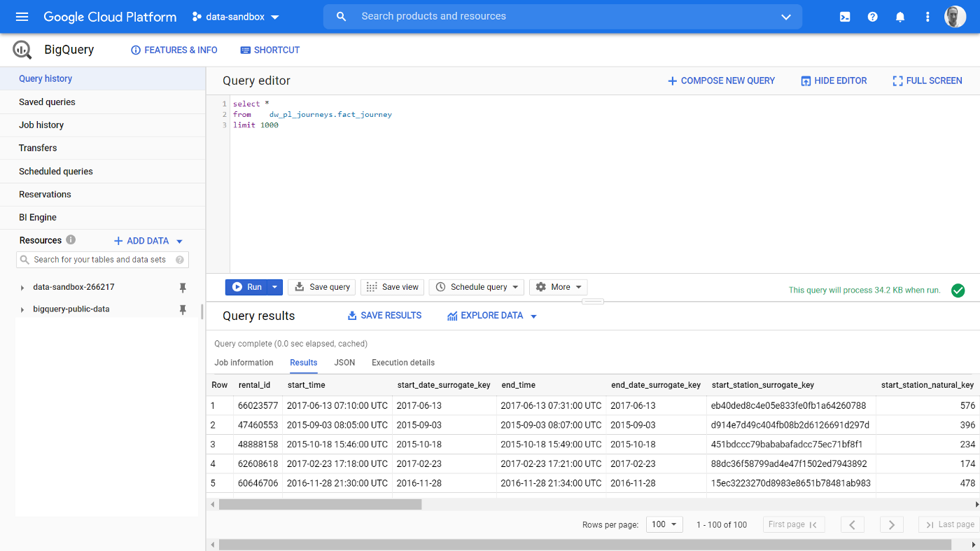Expand the bigquery-public-data tree node
980x551 pixels.
tap(22, 309)
